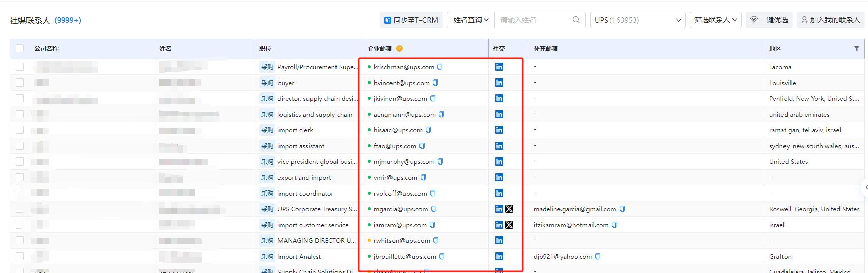The width and height of the screenshot is (868, 273).
Task: Click the 同步至T-CRM sync button
Action: pyautogui.click(x=411, y=20)
